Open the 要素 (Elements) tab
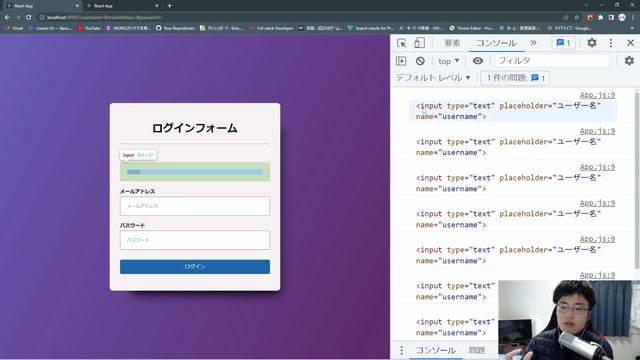 click(452, 43)
